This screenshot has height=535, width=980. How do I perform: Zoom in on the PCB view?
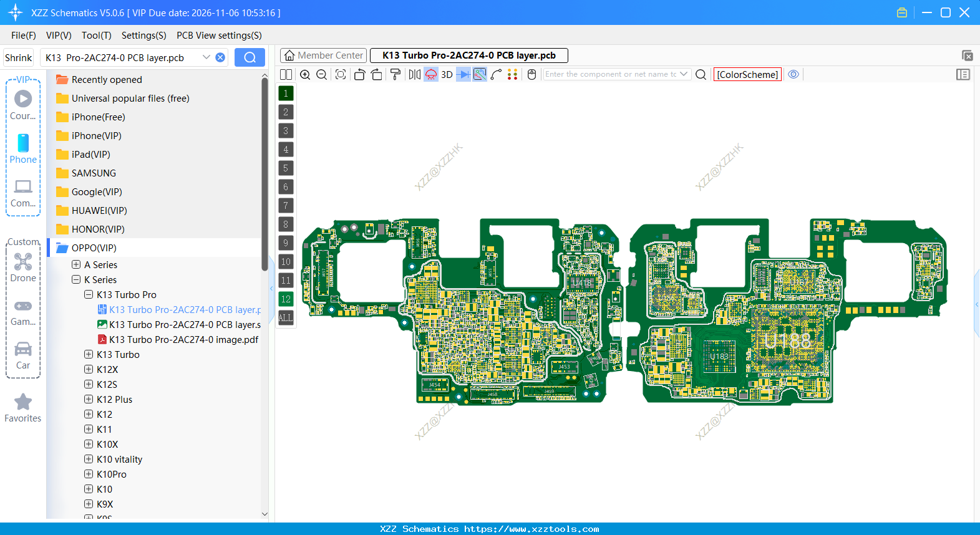tap(305, 74)
